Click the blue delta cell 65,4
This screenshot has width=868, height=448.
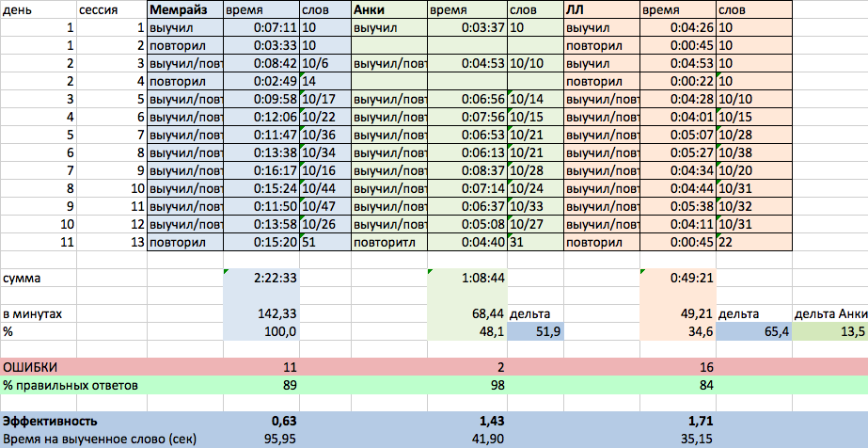coord(754,331)
